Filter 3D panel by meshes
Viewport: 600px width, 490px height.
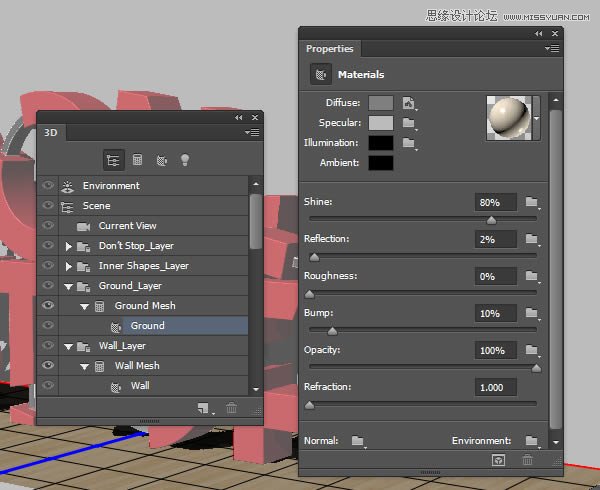pyautogui.click(x=137, y=160)
